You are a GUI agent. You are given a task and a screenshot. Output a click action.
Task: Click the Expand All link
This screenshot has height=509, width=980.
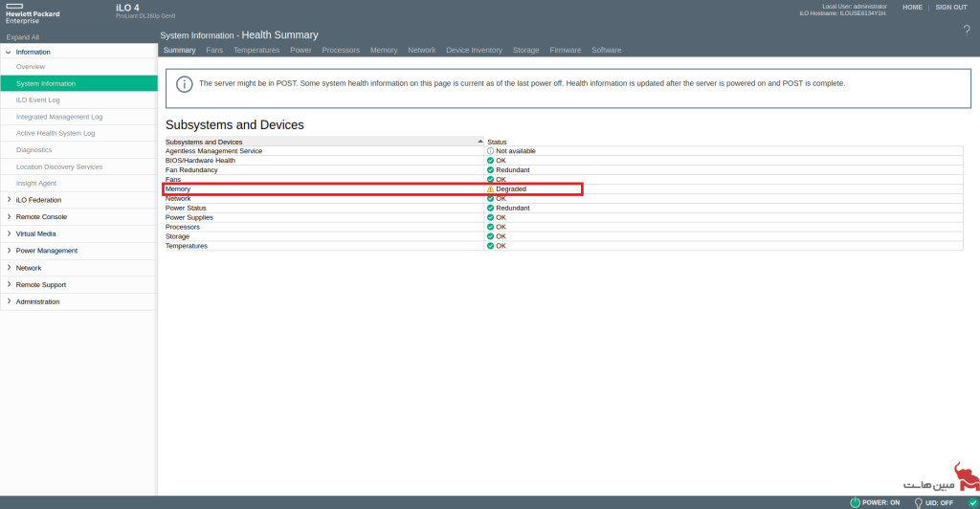tap(23, 36)
